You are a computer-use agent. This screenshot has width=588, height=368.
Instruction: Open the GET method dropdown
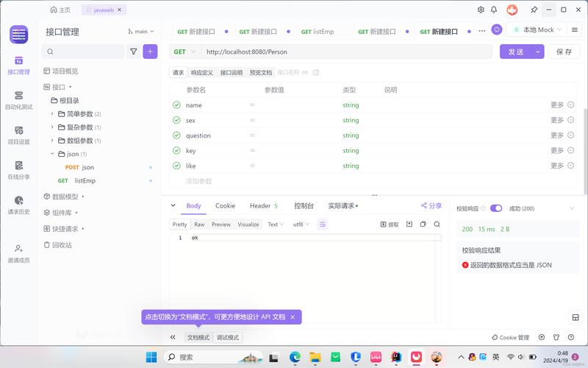(x=185, y=52)
